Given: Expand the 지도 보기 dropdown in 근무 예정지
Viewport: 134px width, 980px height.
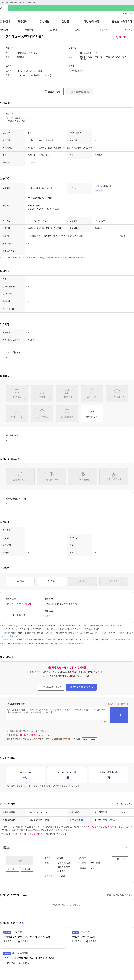Looking at the screenshot, I should pyautogui.click(x=125, y=236).
